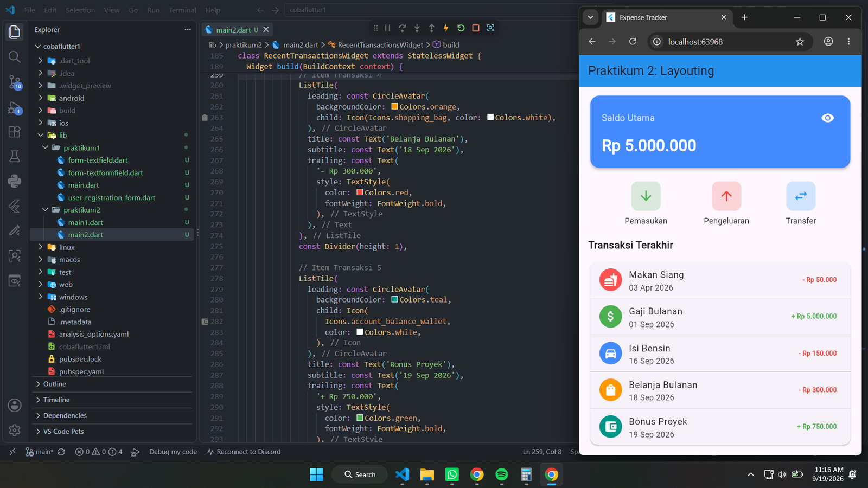The height and width of the screenshot is (488, 868).
Task: Open the Terminal menu
Action: tap(182, 10)
